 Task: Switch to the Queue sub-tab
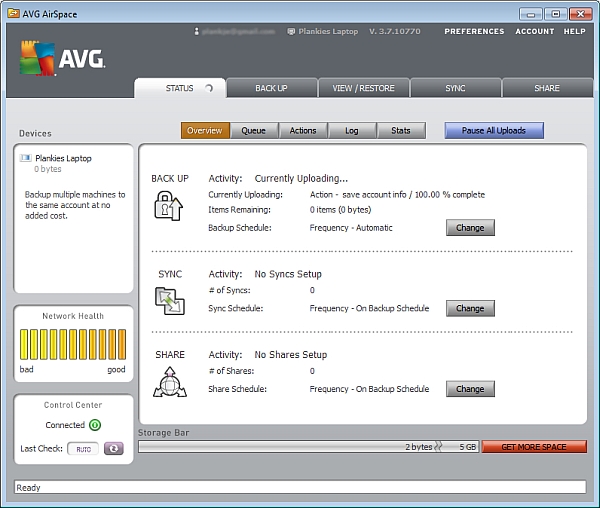pos(253,130)
